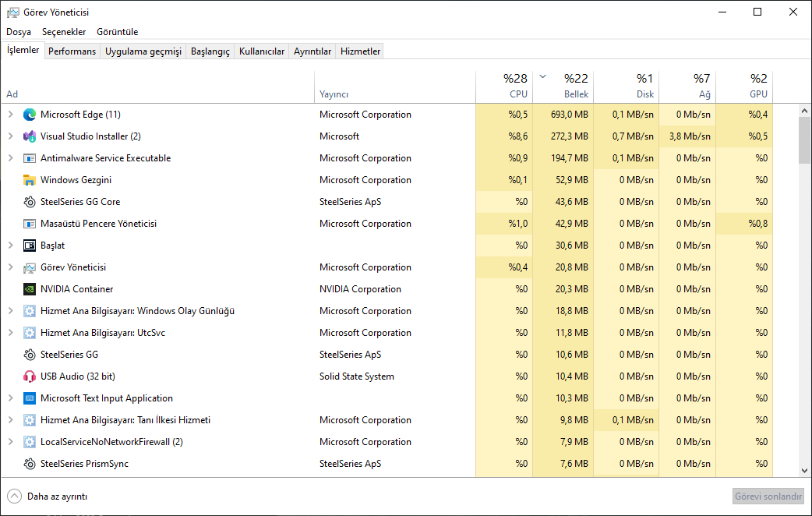Image resolution: width=812 pixels, height=516 pixels.
Task: Click the Görevi sonlandır button
Action: pos(768,496)
